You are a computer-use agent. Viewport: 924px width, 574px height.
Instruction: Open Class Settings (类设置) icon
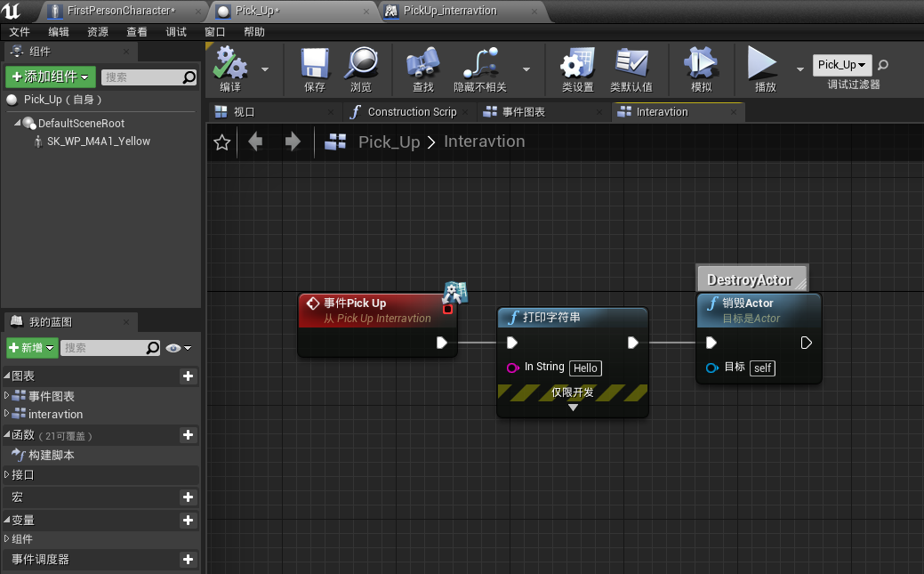click(x=577, y=64)
